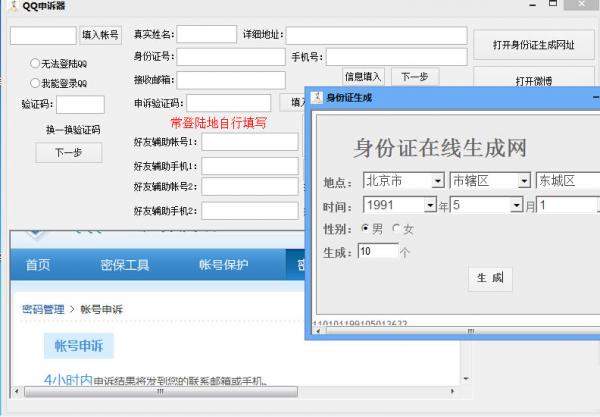Screen dimensions: 600x417
Task: Click the left arrow of browser horizontal scrollbar
Action: pyautogui.click(x=16, y=391)
